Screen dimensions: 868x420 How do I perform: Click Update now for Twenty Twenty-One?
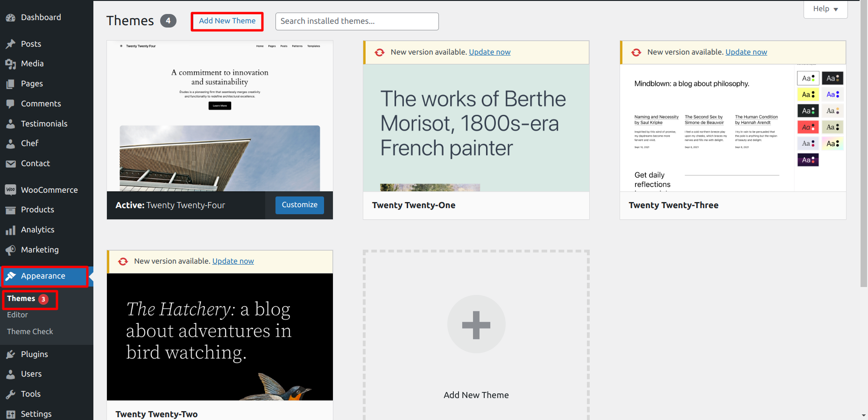489,52
